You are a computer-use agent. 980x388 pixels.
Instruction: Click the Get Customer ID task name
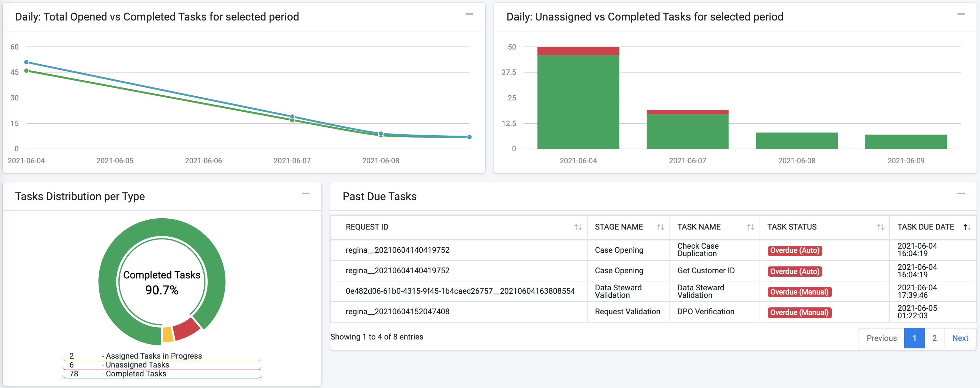click(x=706, y=271)
